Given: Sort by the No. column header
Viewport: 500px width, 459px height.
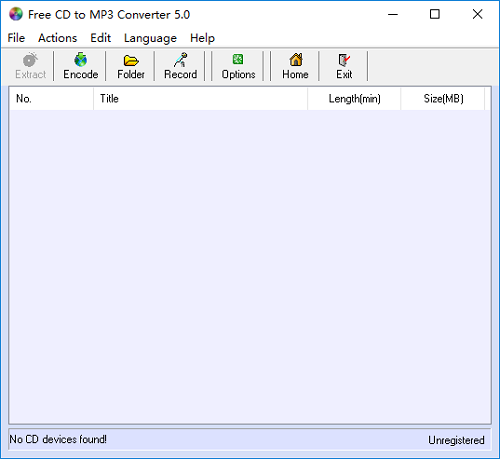Looking at the screenshot, I should [51, 99].
